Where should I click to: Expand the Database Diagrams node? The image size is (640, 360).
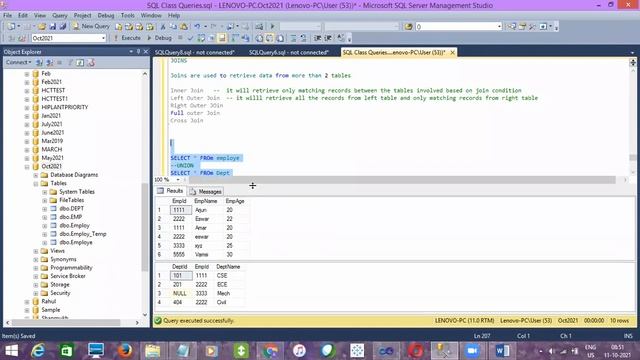(x=36, y=175)
